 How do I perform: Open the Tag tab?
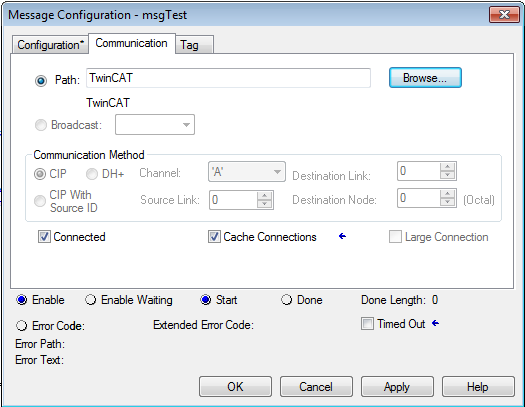pos(194,45)
